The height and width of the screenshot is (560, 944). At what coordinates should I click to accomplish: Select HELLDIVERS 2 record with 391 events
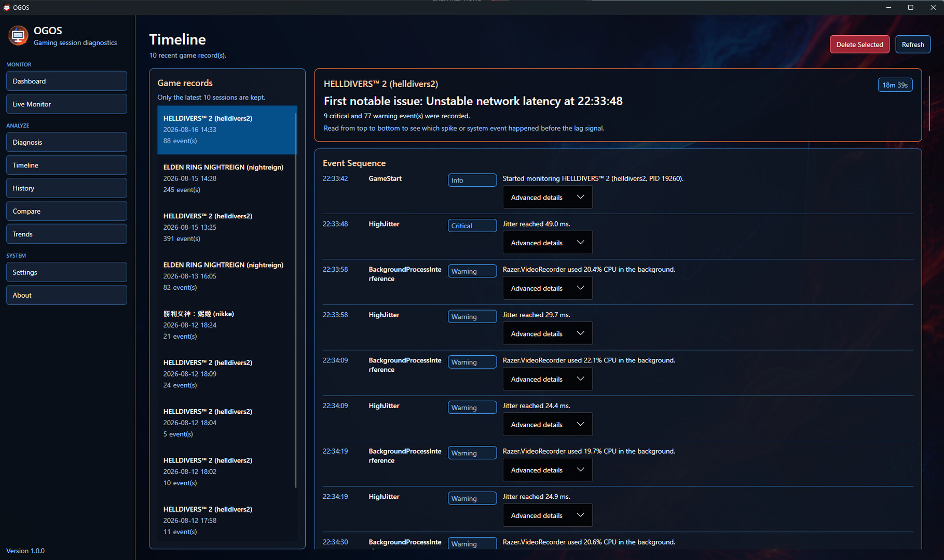[x=227, y=227]
